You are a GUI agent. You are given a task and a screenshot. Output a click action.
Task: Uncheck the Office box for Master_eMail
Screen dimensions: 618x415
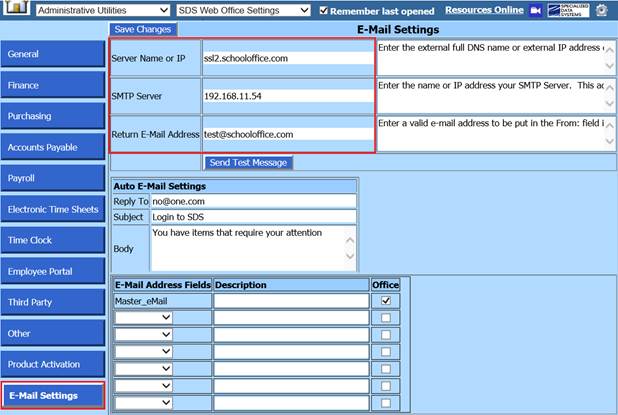(x=386, y=300)
